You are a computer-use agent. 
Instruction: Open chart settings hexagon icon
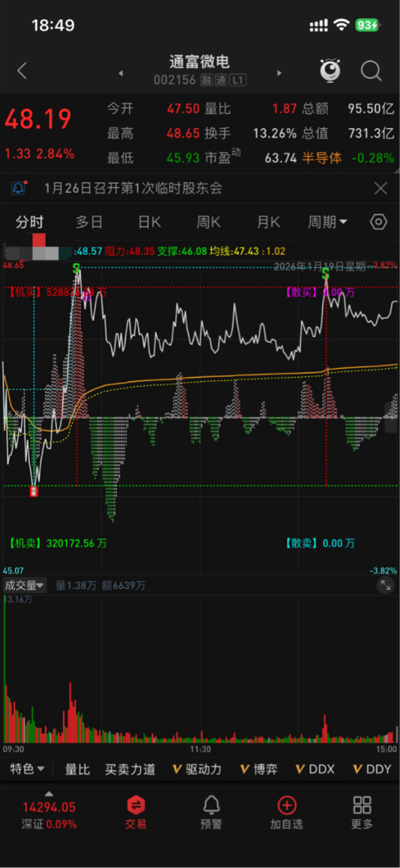click(x=379, y=222)
